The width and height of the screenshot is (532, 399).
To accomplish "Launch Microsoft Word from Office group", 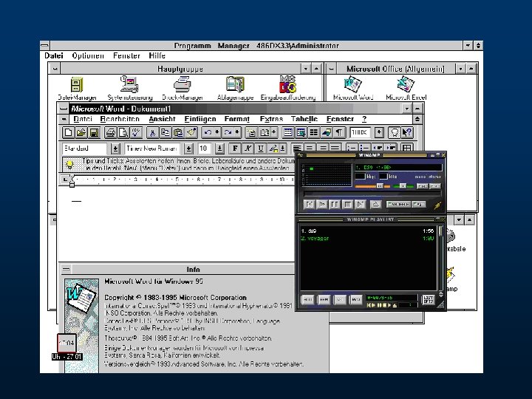I will (353, 88).
